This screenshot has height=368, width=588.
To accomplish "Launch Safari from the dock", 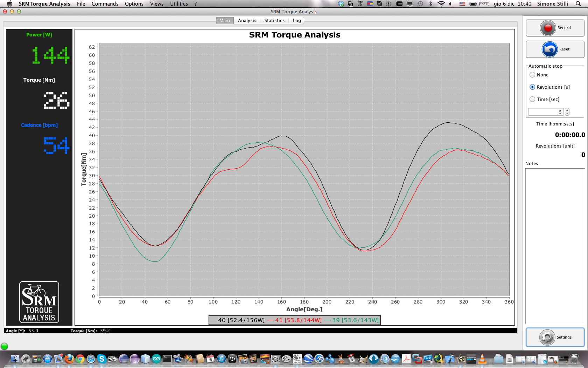I will coord(91,359).
